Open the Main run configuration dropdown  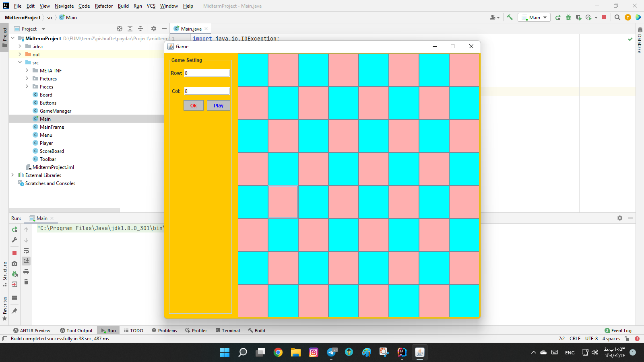click(534, 17)
